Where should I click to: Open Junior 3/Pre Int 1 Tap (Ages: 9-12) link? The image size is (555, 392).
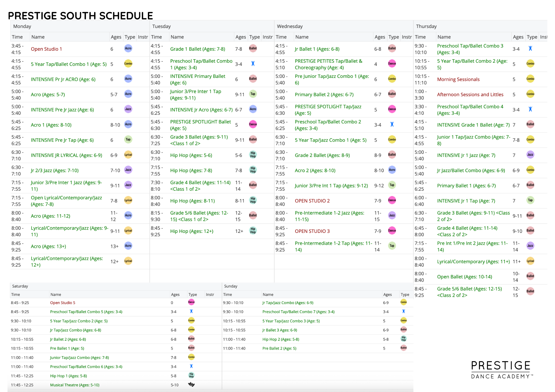pos(331,186)
